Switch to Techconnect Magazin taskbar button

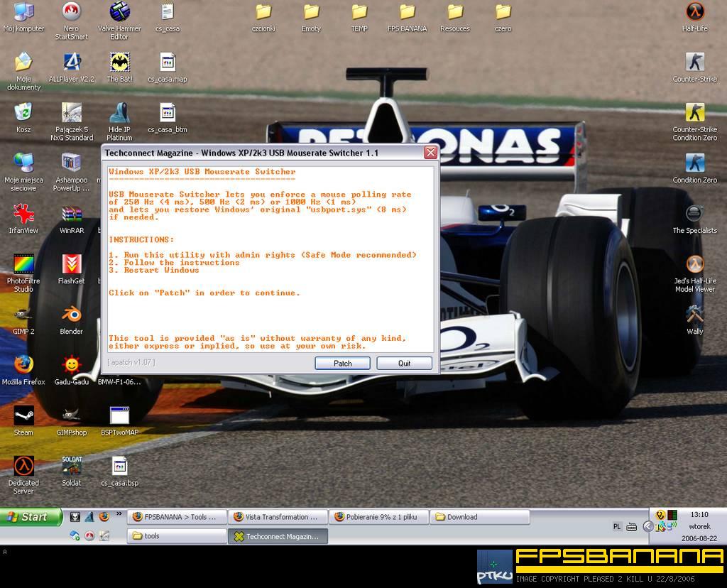tap(278, 536)
